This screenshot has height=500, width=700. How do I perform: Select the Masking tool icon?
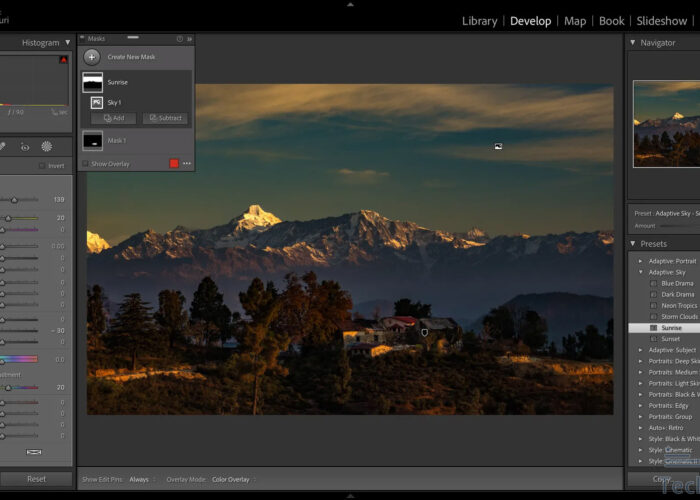(x=46, y=146)
